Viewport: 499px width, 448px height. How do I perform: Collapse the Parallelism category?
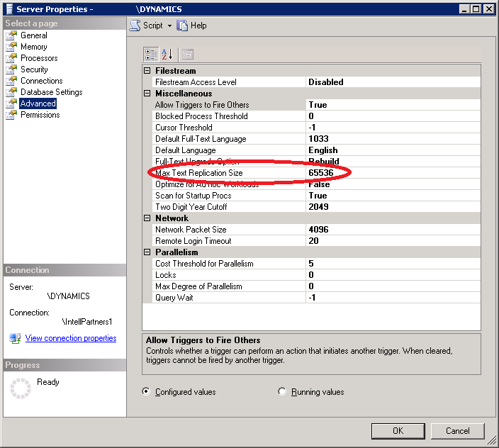click(x=147, y=252)
